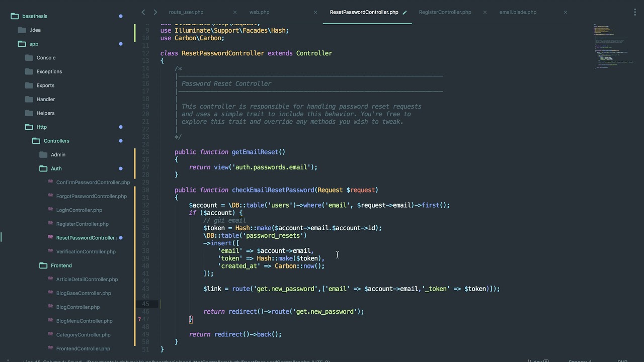Click the 'use Carbon\Carbon;' import line
Screen dimensions: 644x362
tap(192, 38)
